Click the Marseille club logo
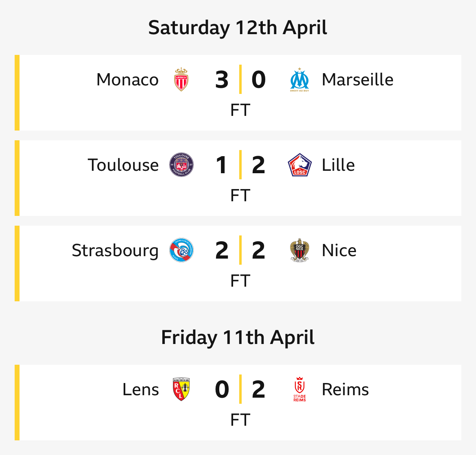 (299, 79)
